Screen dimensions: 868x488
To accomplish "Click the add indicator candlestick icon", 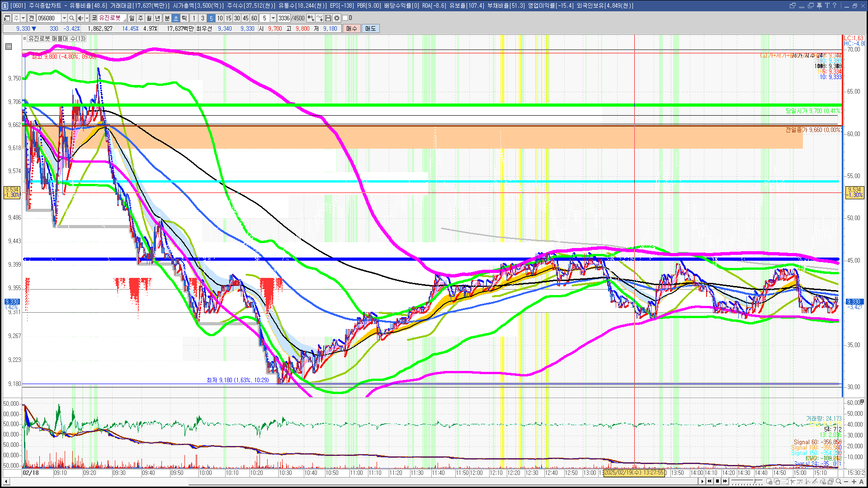I will click(x=311, y=18).
